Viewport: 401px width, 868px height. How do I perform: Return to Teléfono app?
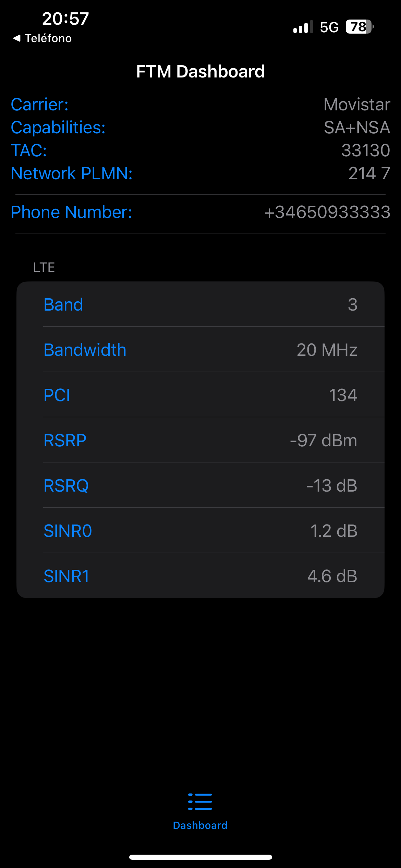click(x=48, y=38)
